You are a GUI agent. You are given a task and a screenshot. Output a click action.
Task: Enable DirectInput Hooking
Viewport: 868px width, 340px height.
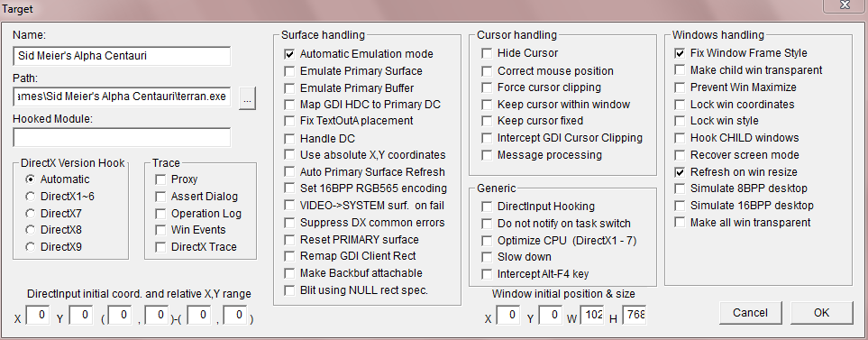click(487, 207)
